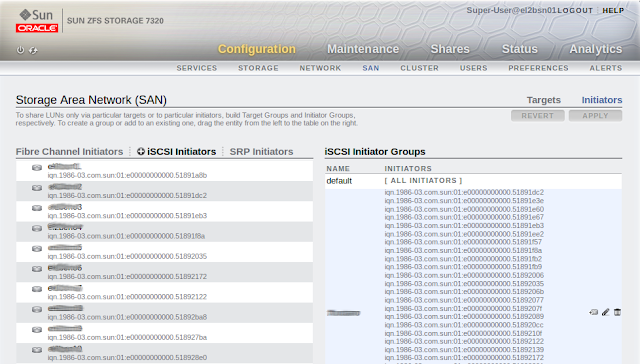Click left-list iqn text ending 518928e0
The image size is (640, 364).
point(127,357)
